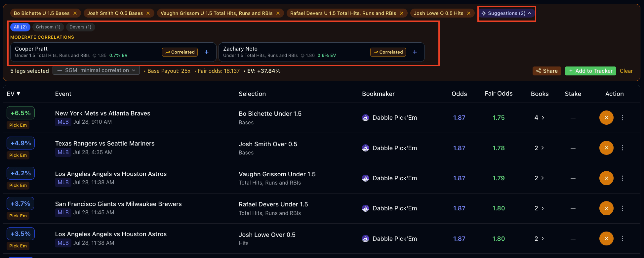This screenshot has height=258, width=644.
Task: Deselect Josh Lowe row with orange X button
Action: pos(606,238)
